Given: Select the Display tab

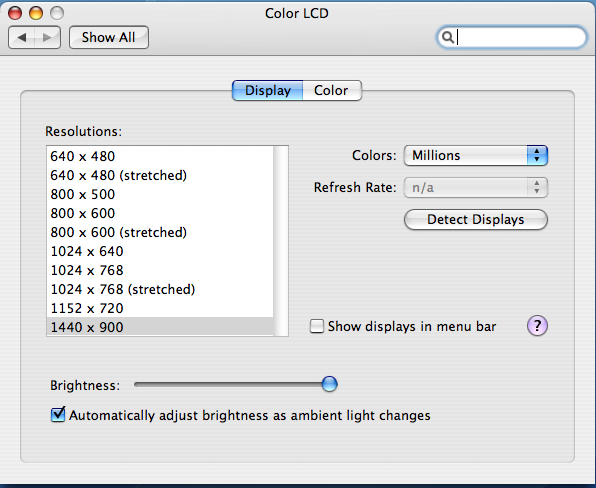Looking at the screenshot, I should pyautogui.click(x=268, y=90).
